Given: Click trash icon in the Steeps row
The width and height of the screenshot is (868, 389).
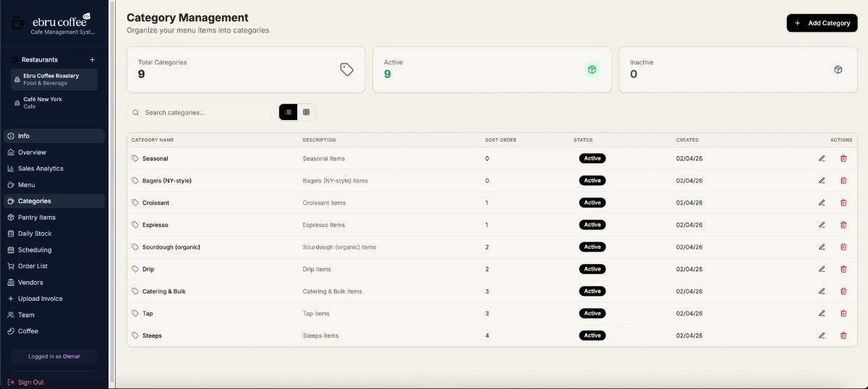Looking at the screenshot, I should pos(843,335).
